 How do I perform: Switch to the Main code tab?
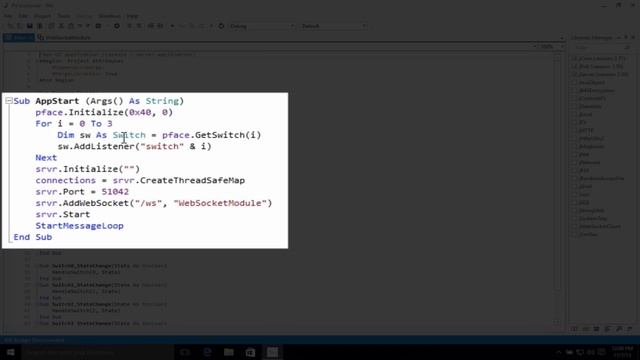click(x=19, y=38)
